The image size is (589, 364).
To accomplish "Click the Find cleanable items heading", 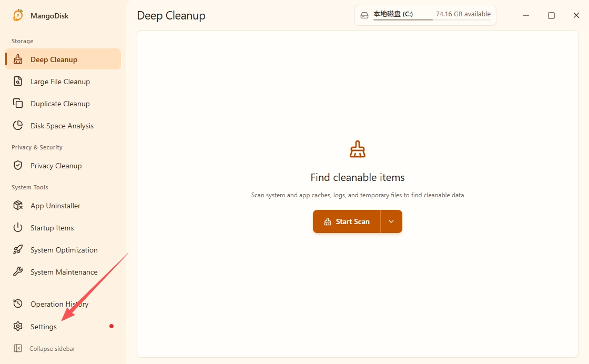I will pyautogui.click(x=358, y=177).
